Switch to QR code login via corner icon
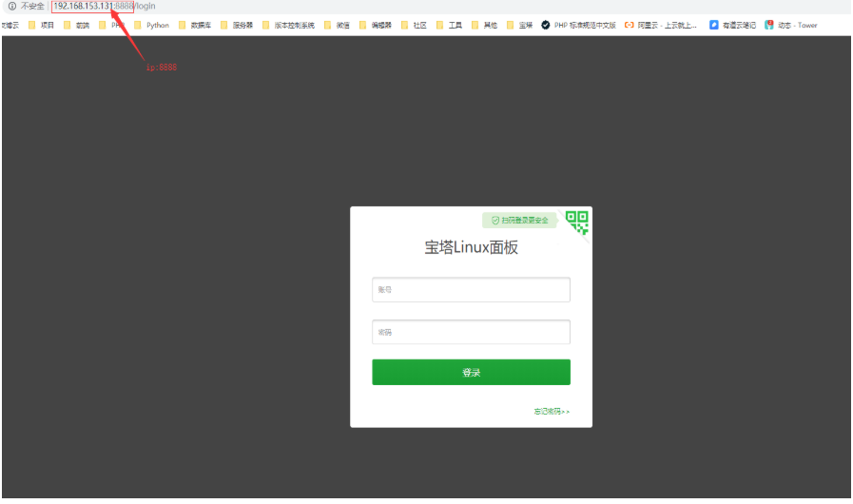853x504 pixels. coord(578,223)
